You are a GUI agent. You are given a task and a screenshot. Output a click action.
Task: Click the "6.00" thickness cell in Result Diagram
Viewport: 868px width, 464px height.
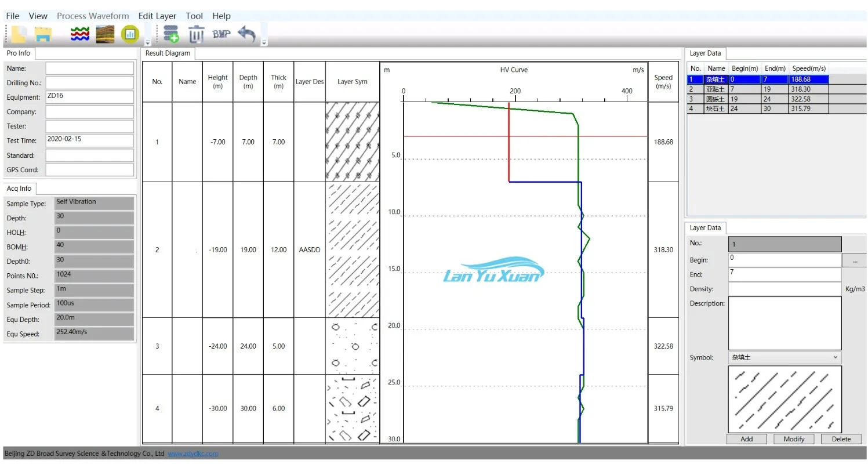pos(278,408)
